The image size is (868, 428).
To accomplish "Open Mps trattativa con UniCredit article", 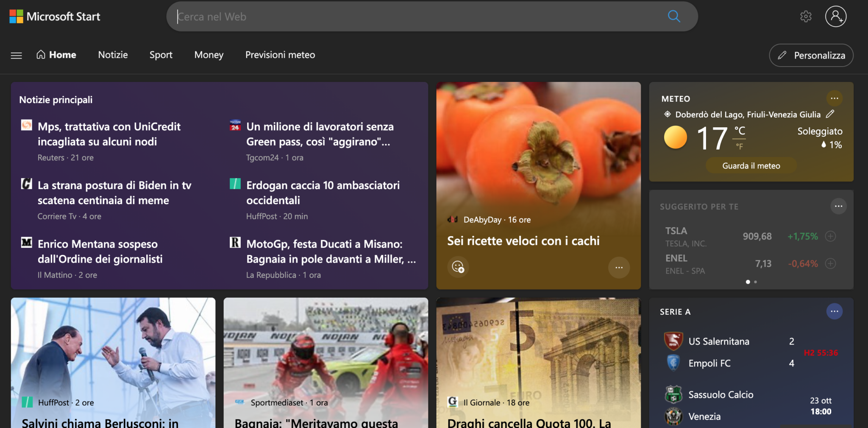I will (109, 134).
